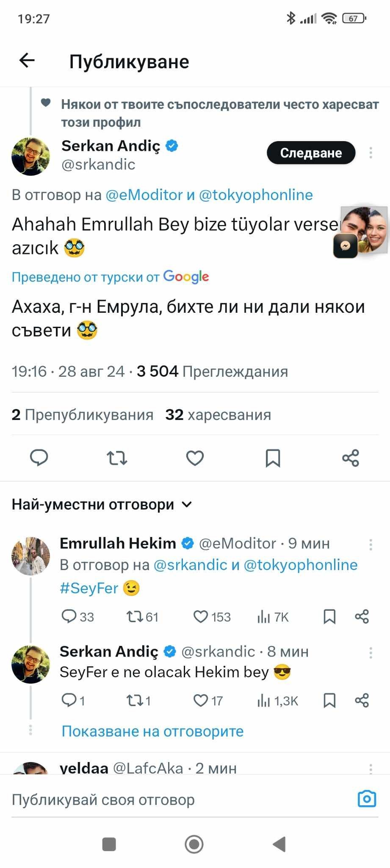The height and width of the screenshot is (868, 390).
Task: Open the three-dot menu beside the Следване button
Action: click(371, 153)
